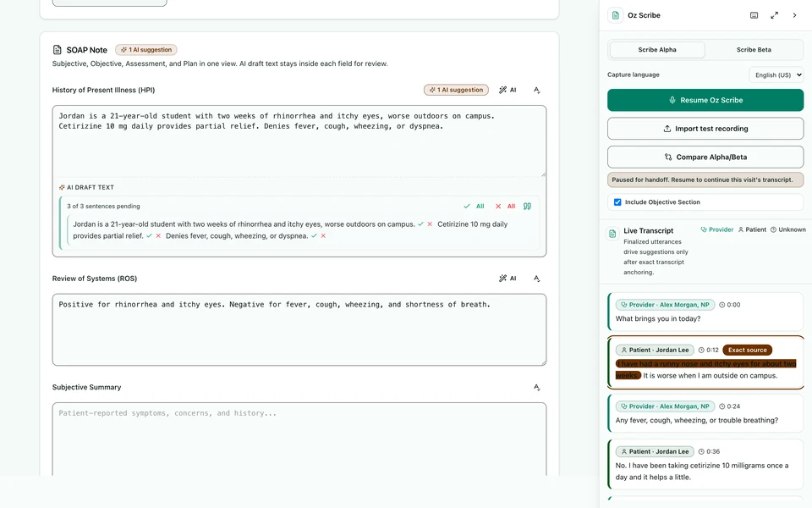Switch to the Scribe Beta tab
Image resolution: width=812 pixels, height=508 pixels.
point(754,50)
